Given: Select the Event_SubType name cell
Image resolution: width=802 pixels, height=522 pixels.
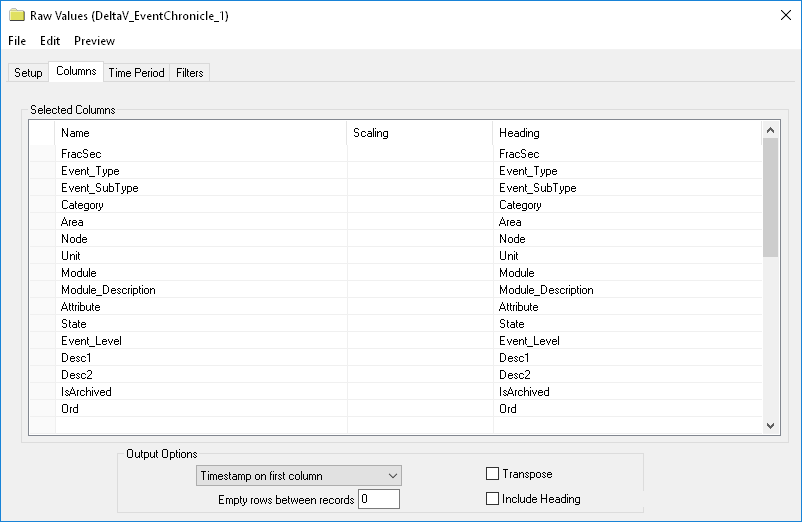Looking at the screenshot, I should [200, 188].
